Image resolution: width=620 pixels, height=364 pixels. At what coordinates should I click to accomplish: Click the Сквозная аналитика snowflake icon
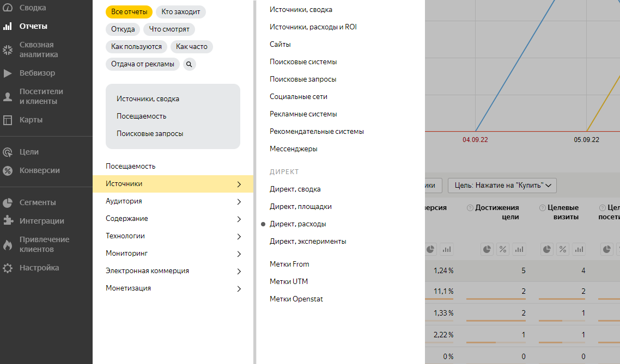(8, 50)
